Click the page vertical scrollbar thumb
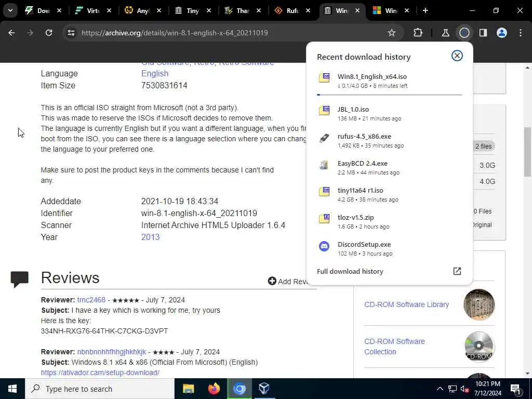Viewport: 532px width, 399px height. pos(527,152)
